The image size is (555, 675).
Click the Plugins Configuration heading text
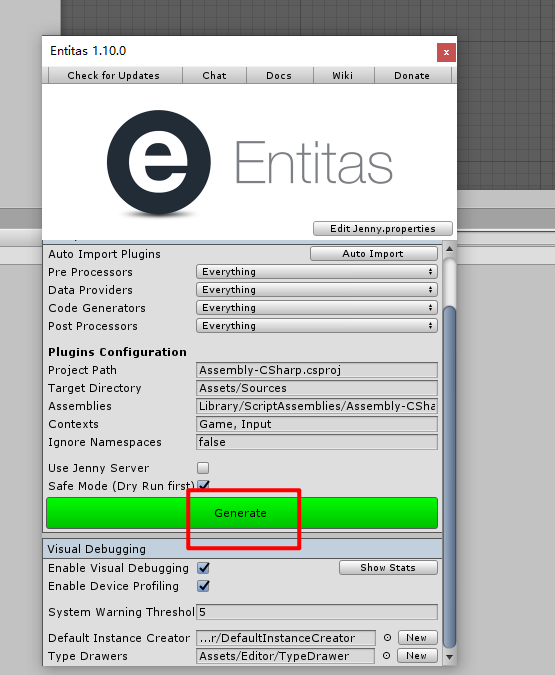pos(117,352)
